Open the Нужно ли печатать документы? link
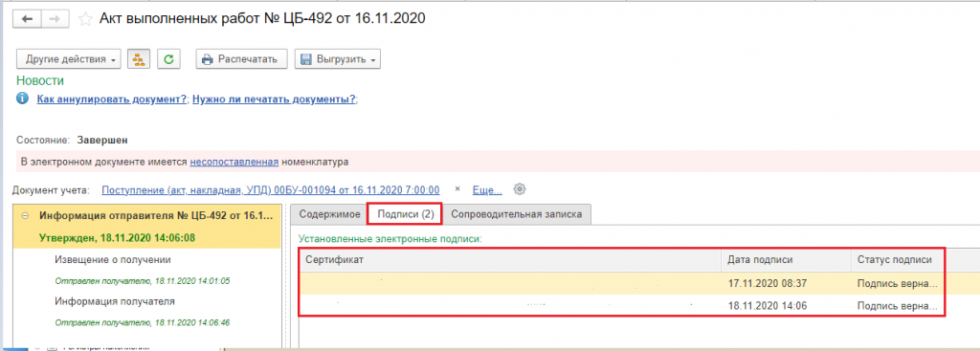This screenshot has width=980, height=351. 274,99
